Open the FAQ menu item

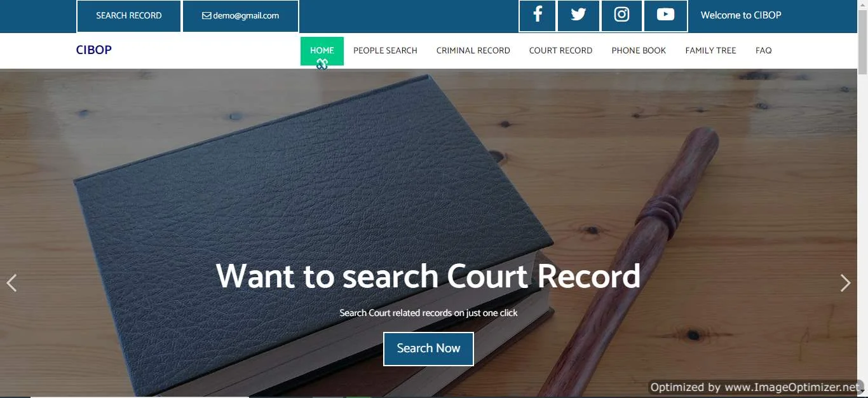(764, 51)
